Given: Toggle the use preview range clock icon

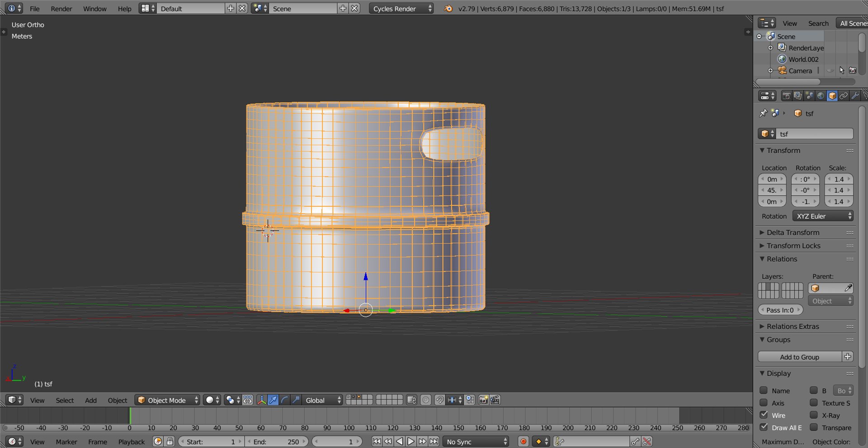Looking at the screenshot, I should (x=158, y=442).
